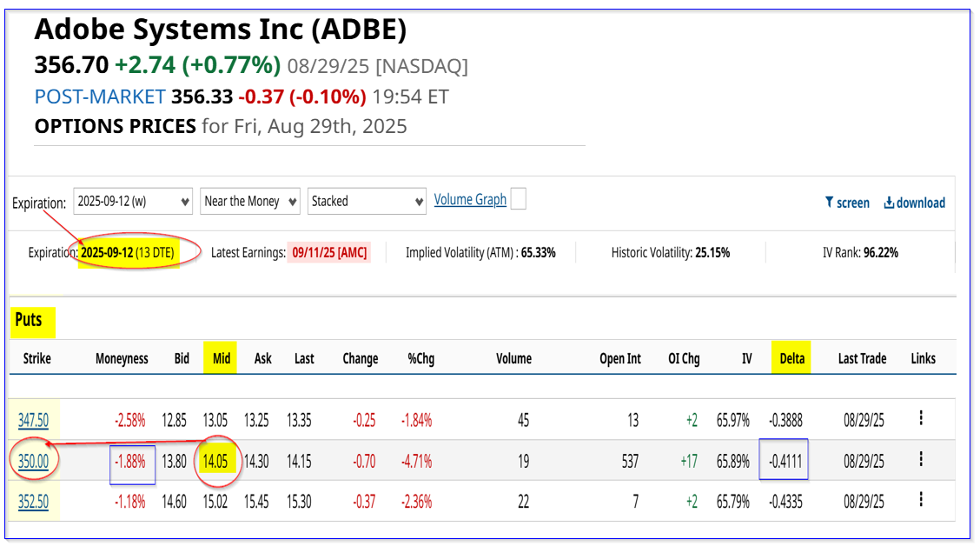Click the Volume Graph link
The image size is (980, 546).
470,199
